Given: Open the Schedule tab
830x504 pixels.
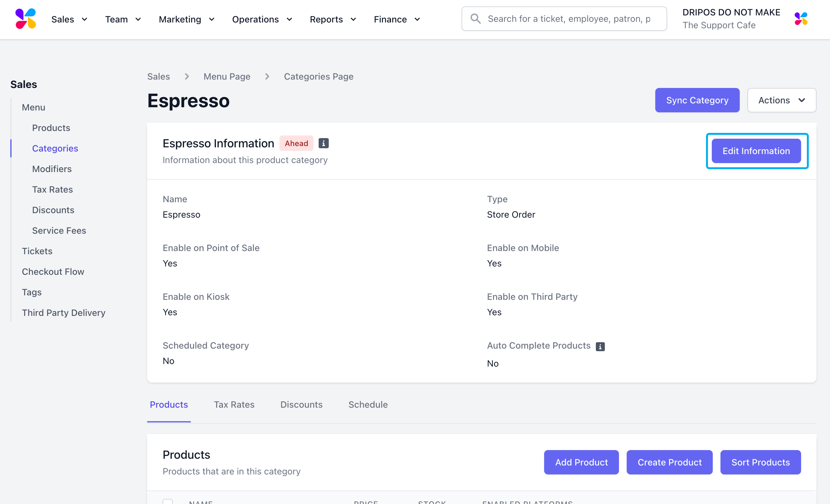Looking at the screenshot, I should tap(368, 404).
